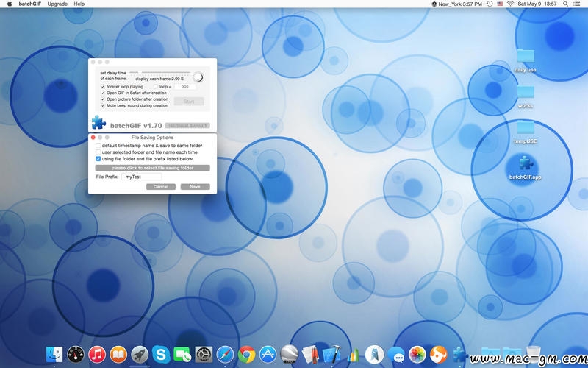Check 'default timestamp name & save to same folder'
This screenshot has width=588, height=368.
pyautogui.click(x=98, y=145)
